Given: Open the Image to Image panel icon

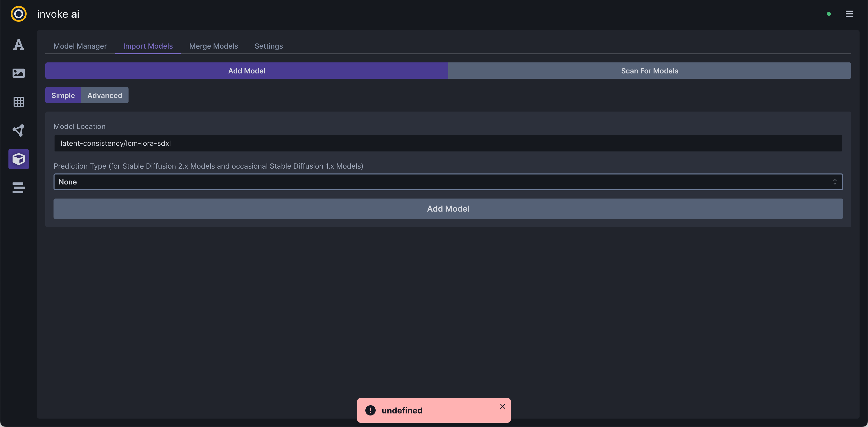Looking at the screenshot, I should tap(18, 73).
